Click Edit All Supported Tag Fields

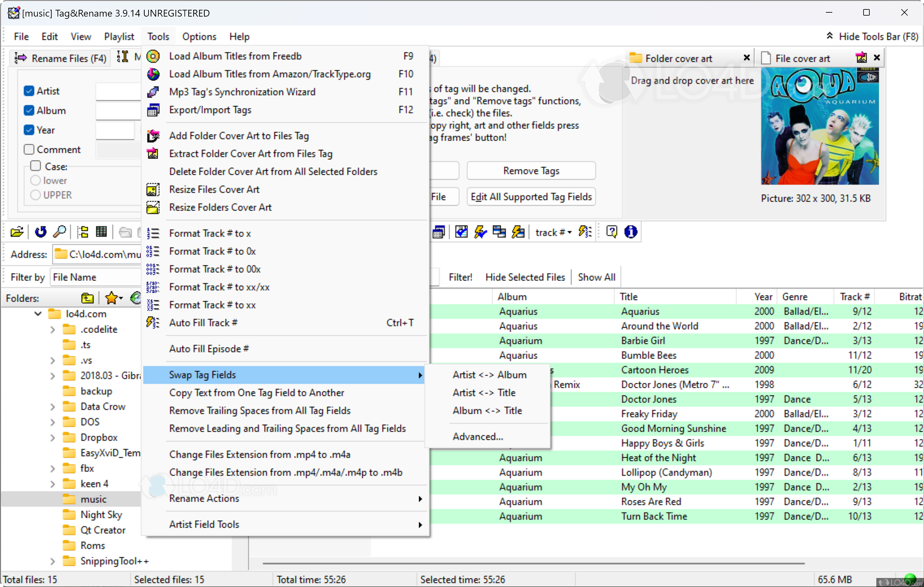[531, 196]
